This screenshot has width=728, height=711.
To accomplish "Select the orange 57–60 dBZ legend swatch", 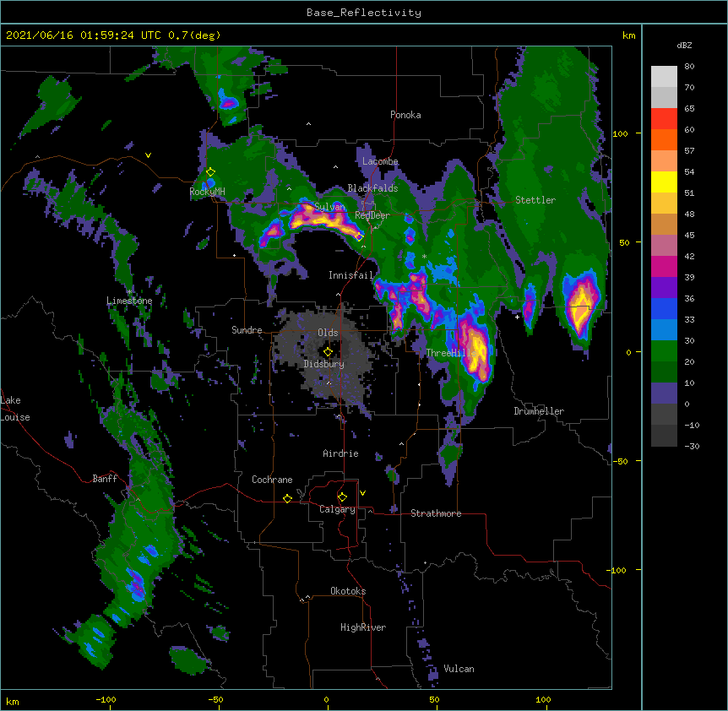I will point(664,139).
